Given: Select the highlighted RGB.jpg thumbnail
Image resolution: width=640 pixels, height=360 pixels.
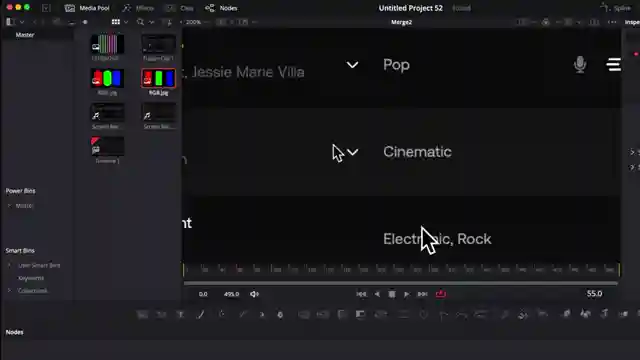Looking at the screenshot, I should 158,78.
